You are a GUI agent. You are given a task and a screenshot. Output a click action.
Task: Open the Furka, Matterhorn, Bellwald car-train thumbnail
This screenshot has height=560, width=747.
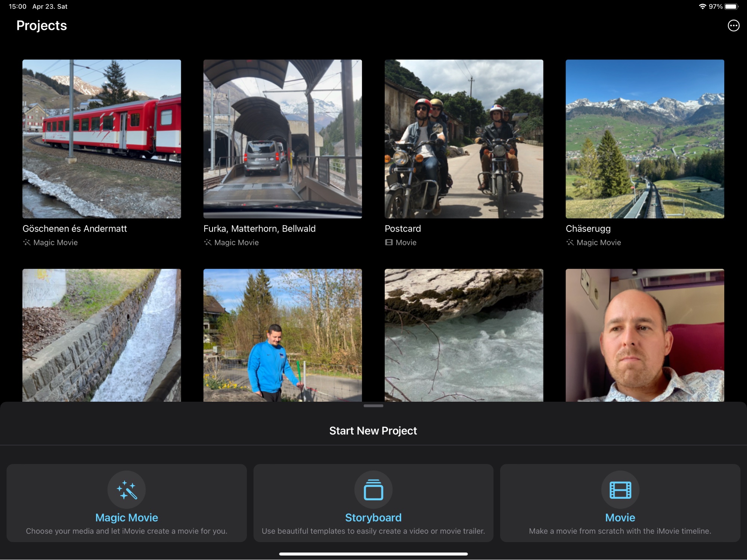pos(283,139)
